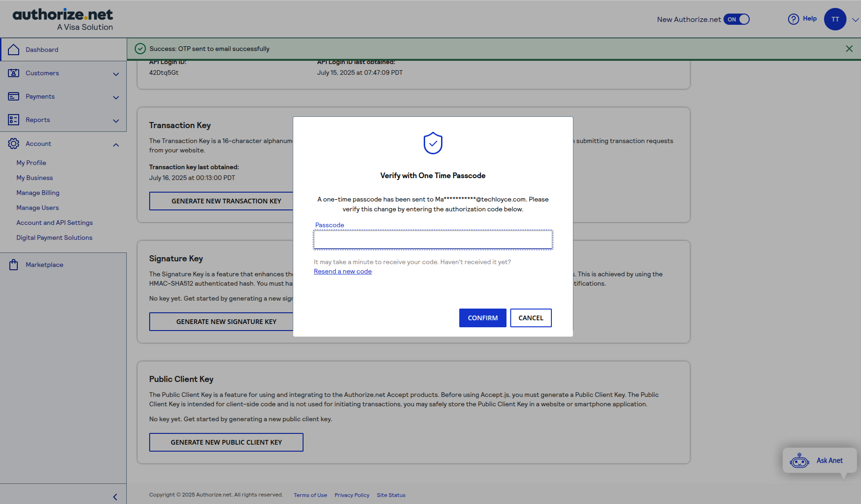Click the shield icon in passcode dialog
The image size is (861, 504).
pyautogui.click(x=433, y=143)
